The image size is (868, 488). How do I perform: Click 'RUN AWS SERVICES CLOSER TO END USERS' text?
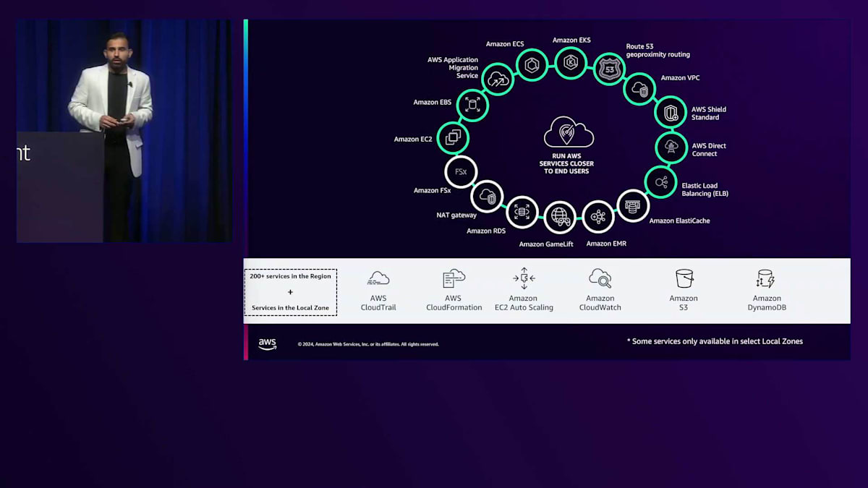(x=568, y=163)
